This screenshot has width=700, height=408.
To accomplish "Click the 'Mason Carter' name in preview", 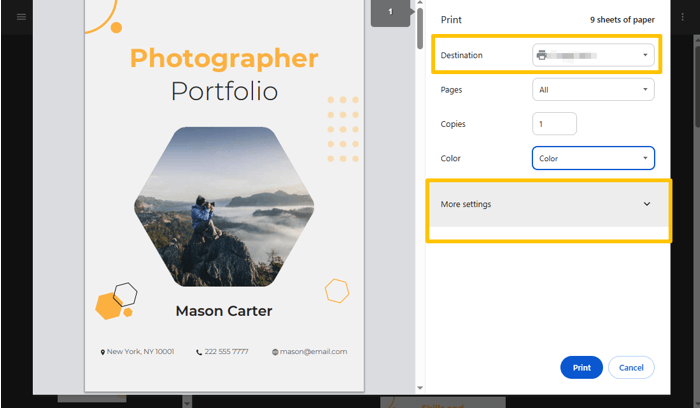I will [224, 311].
